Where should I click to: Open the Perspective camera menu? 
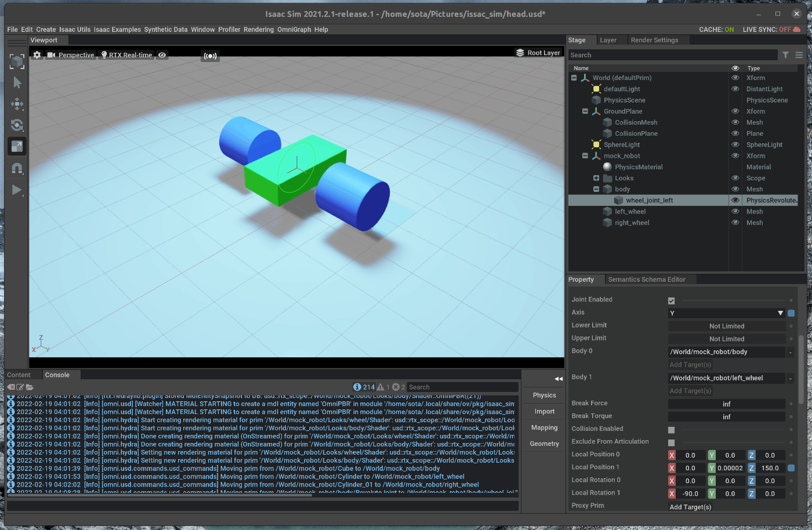click(70, 55)
